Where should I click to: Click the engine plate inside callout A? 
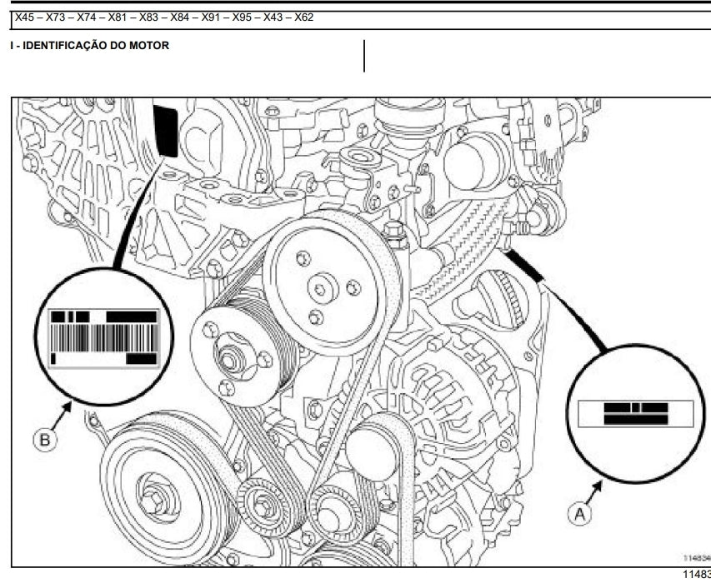click(635, 413)
